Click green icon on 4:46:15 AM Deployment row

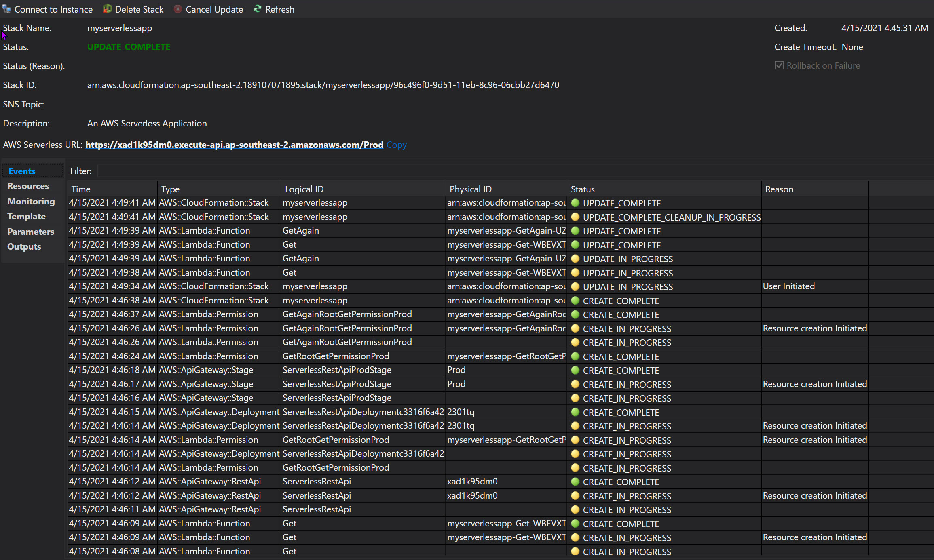point(575,412)
